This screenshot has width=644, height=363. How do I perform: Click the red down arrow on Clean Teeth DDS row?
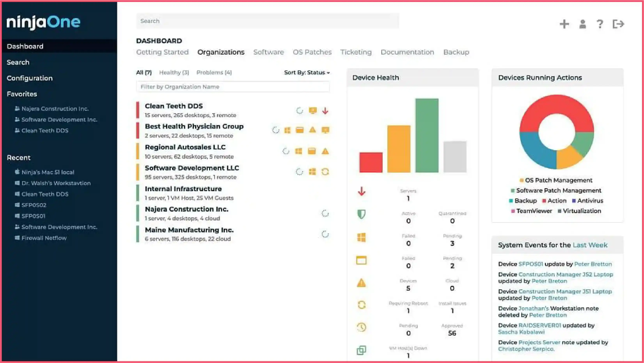click(x=325, y=110)
